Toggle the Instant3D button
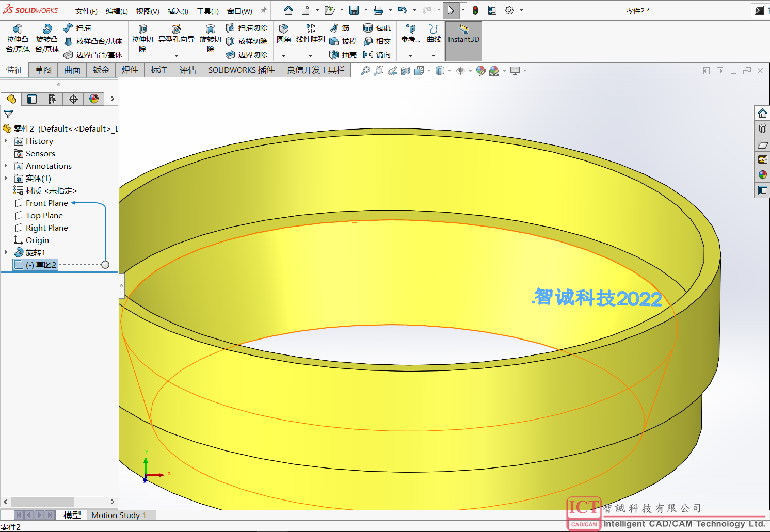This screenshot has width=770, height=532. pyautogui.click(x=463, y=41)
